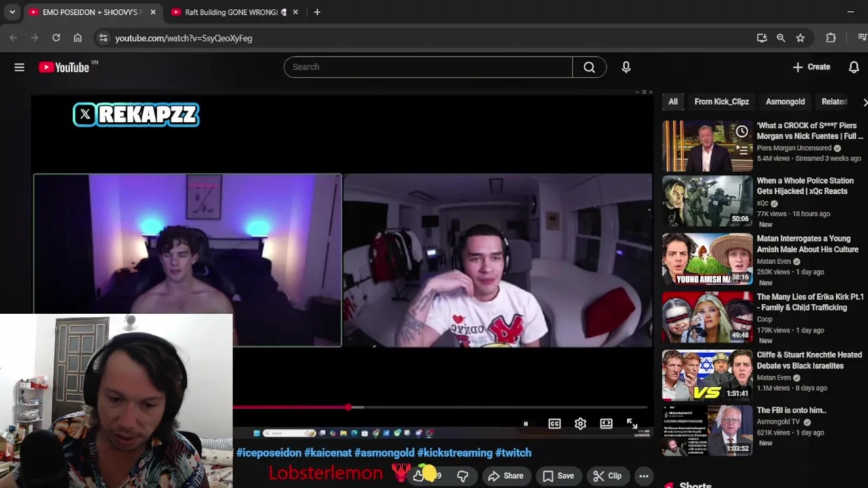Select the All filter chip
This screenshot has height=488, width=868.
coord(673,102)
